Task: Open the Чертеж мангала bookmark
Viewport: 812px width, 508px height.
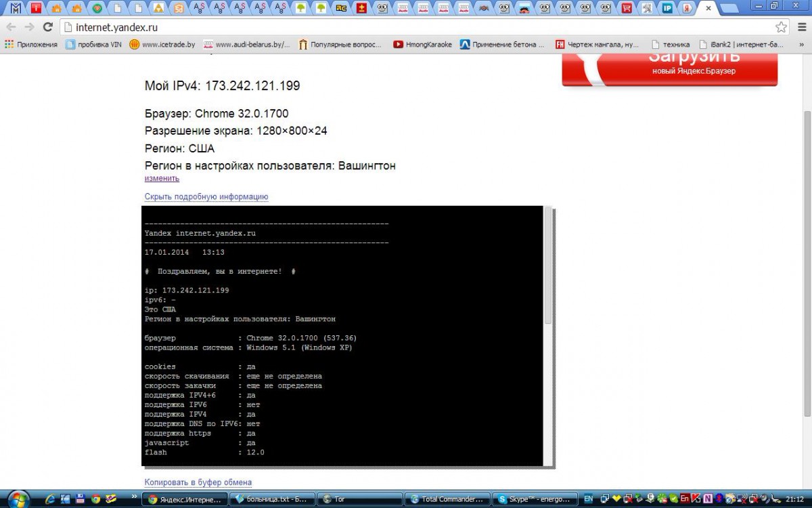Action: pyautogui.click(x=597, y=44)
